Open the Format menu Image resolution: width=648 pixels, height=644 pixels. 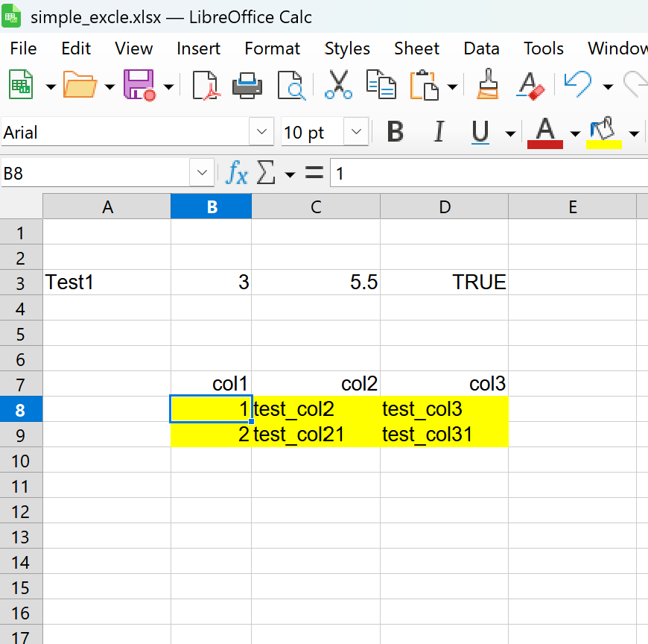272,48
